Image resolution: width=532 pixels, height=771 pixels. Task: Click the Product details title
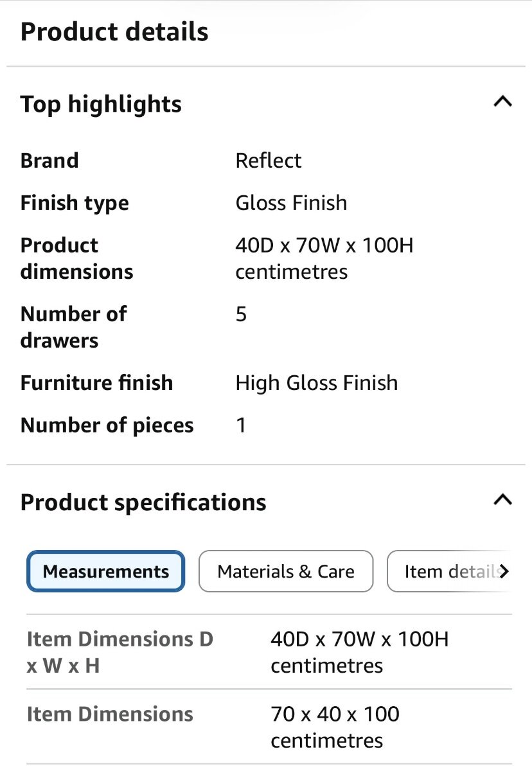(114, 31)
